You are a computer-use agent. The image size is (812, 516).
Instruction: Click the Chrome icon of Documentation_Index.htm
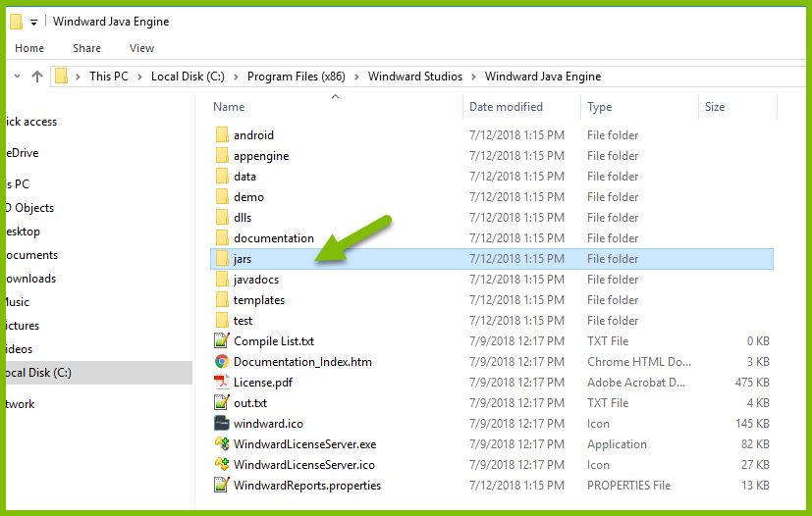[x=222, y=362]
